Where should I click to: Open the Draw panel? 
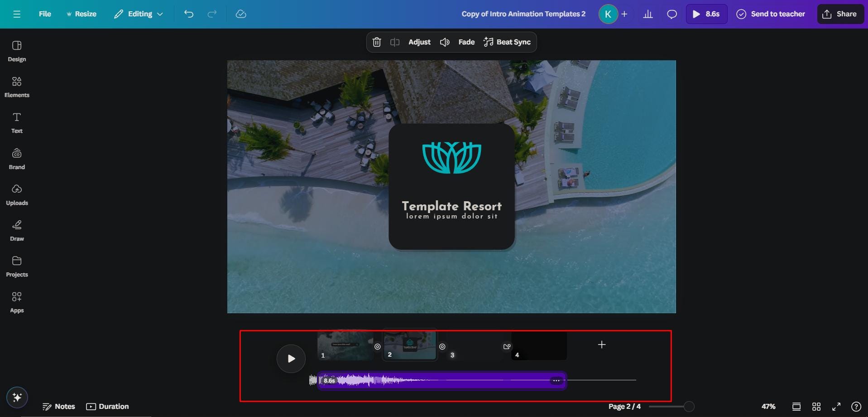(17, 231)
